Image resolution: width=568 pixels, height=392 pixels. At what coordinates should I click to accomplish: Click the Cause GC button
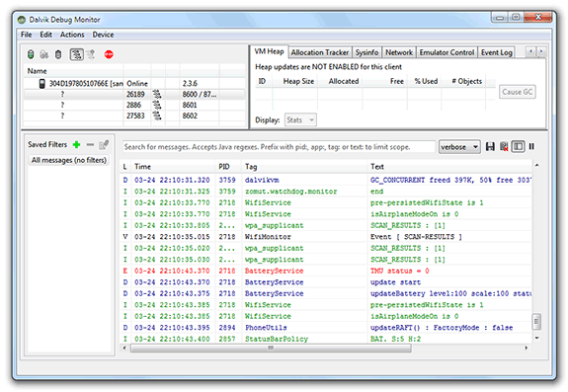point(517,92)
